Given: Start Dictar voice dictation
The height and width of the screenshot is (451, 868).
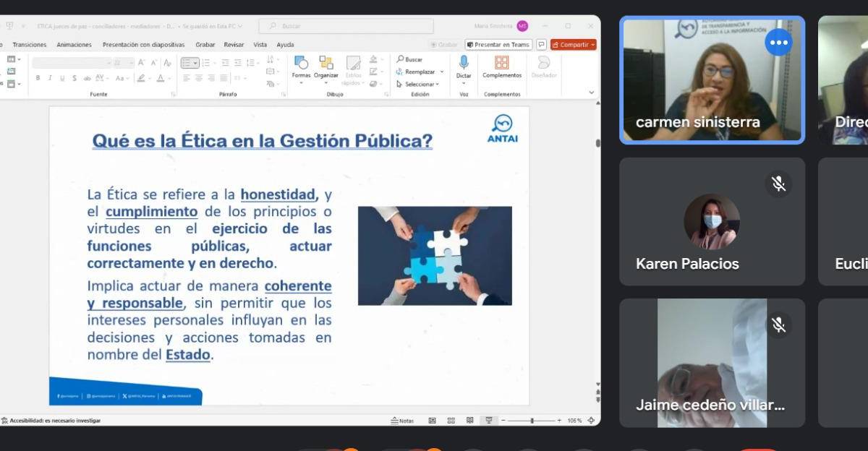Looking at the screenshot, I should tap(464, 66).
